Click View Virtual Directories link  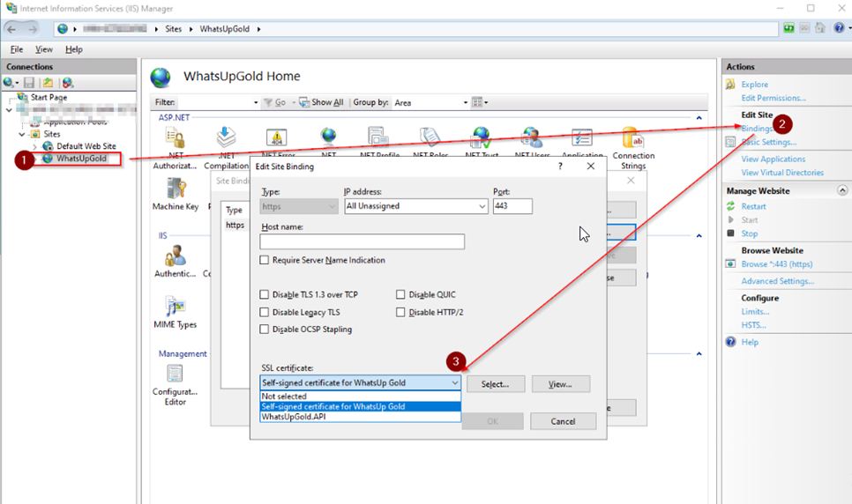point(782,173)
